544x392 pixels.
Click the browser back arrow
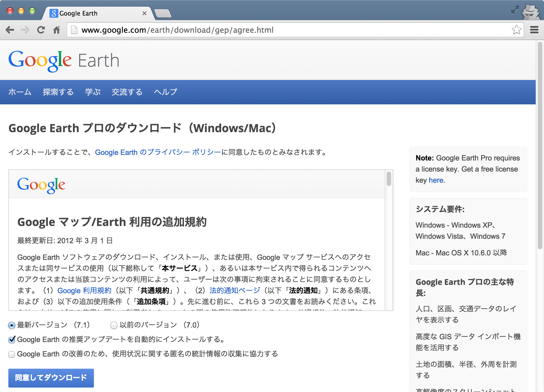point(10,30)
